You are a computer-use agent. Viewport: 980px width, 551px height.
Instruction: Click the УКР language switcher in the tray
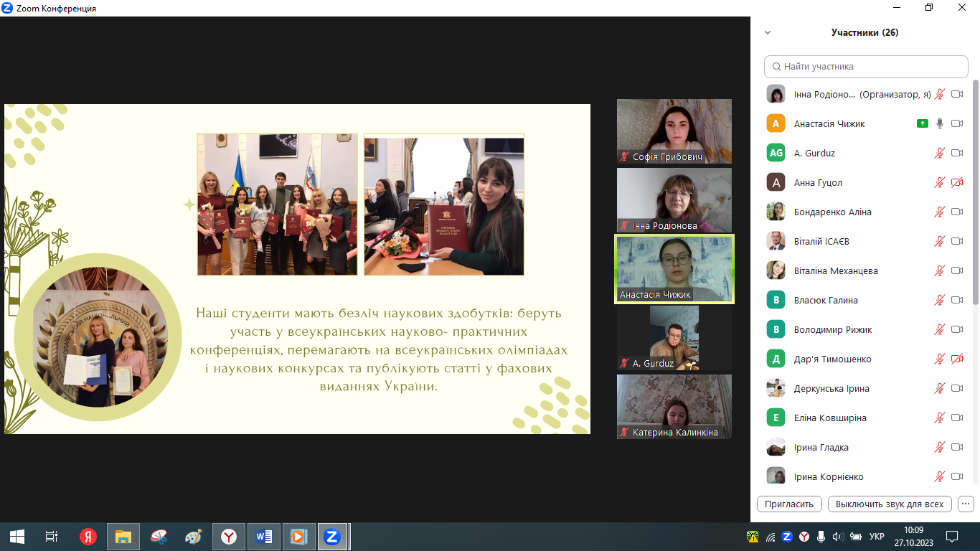[876, 536]
